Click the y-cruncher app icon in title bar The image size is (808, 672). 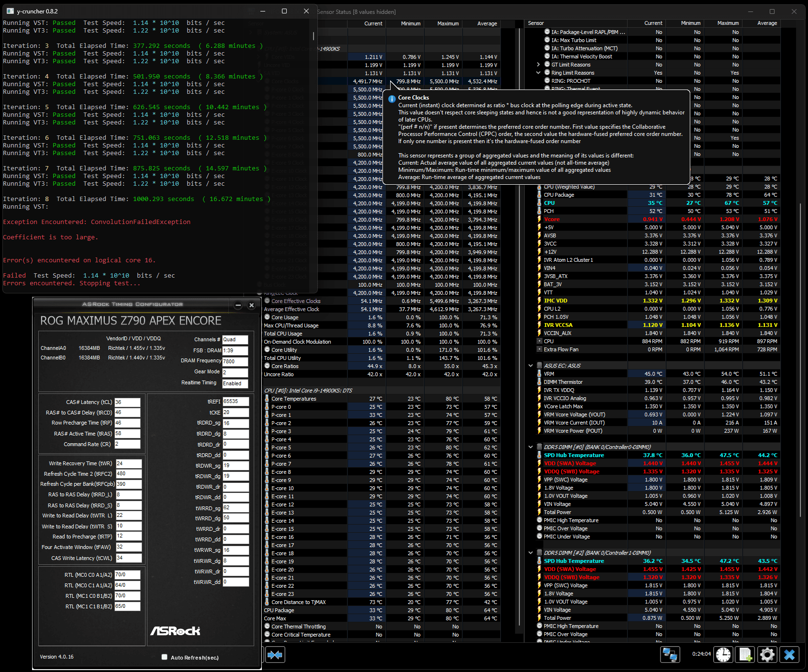[x=11, y=11]
